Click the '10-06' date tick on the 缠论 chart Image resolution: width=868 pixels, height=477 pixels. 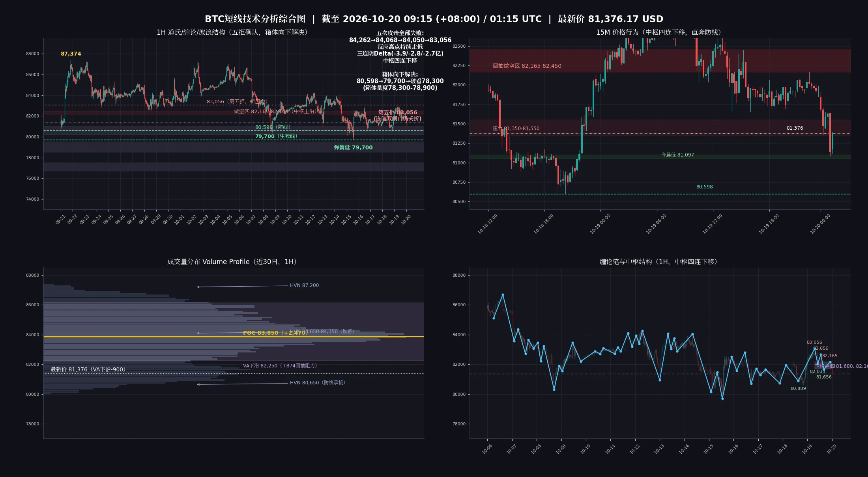(x=487, y=449)
